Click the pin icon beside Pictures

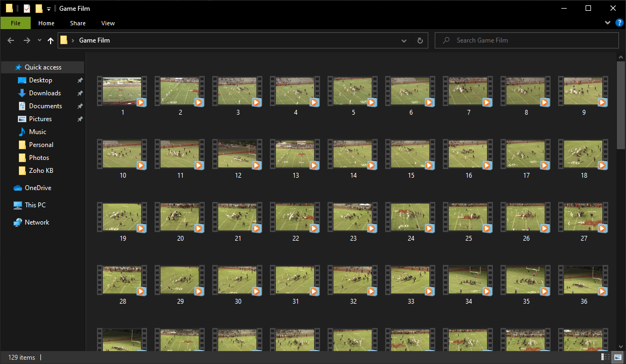(80, 119)
